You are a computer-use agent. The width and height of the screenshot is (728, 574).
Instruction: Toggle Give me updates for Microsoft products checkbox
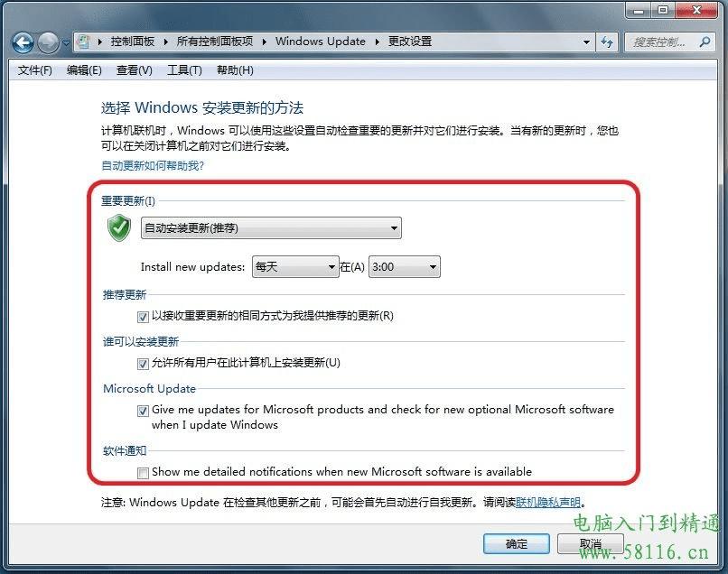click(143, 411)
